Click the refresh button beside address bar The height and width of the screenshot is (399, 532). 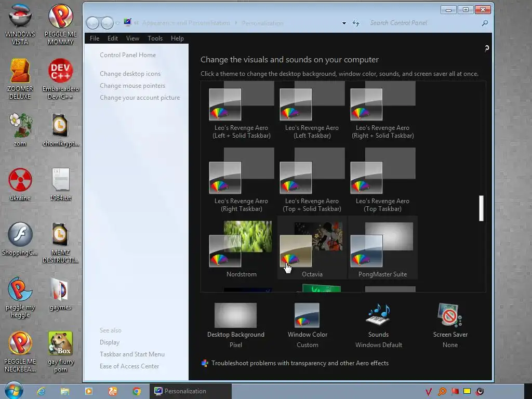pos(356,23)
